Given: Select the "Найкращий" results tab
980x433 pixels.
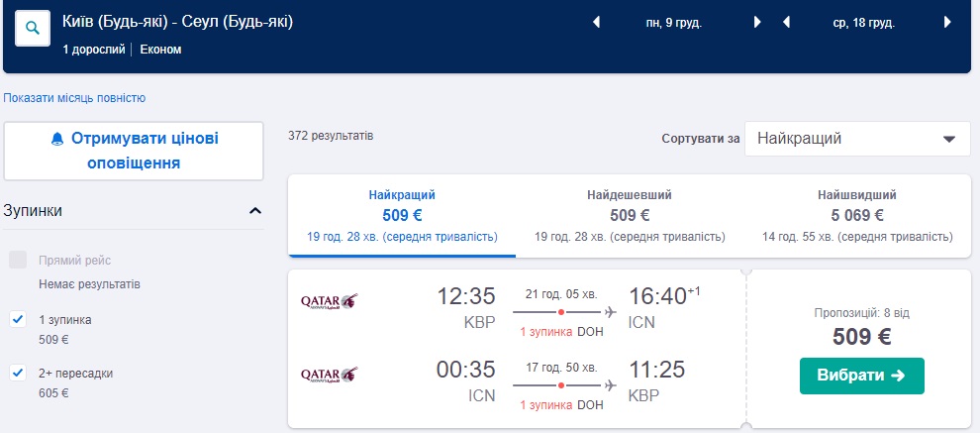Looking at the screenshot, I should pyautogui.click(x=402, y=216).
